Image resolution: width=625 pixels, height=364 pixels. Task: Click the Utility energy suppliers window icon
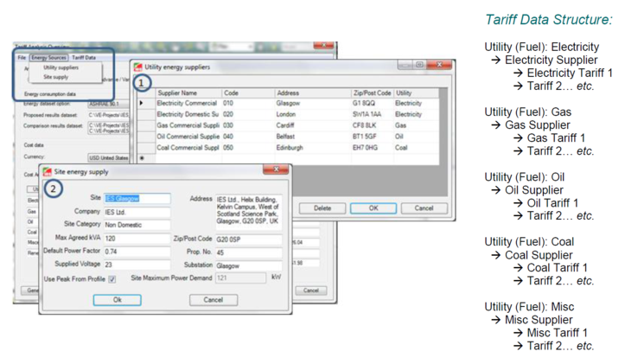pyautogui.click(x=138, y=67)
